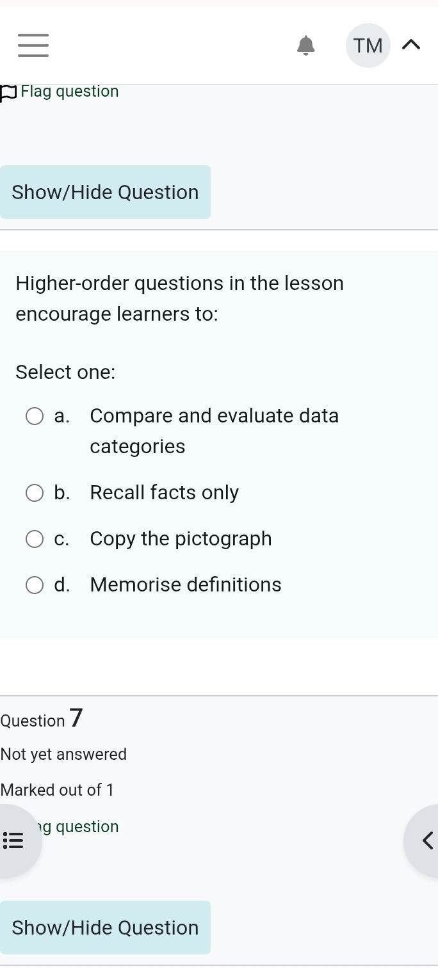Click the flag icon beside 'Flag question'

8,92
